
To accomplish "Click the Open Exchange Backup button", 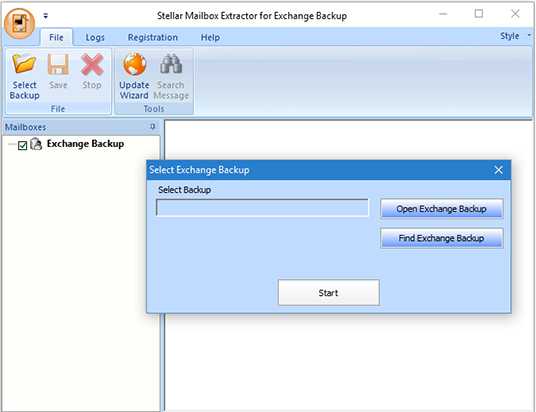I will [441, 208].
